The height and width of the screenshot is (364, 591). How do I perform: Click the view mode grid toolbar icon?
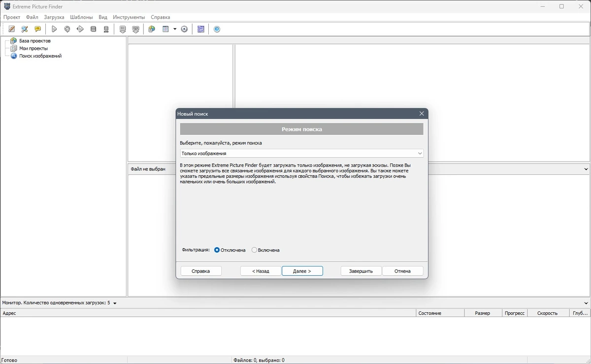[x=166, y=29]
